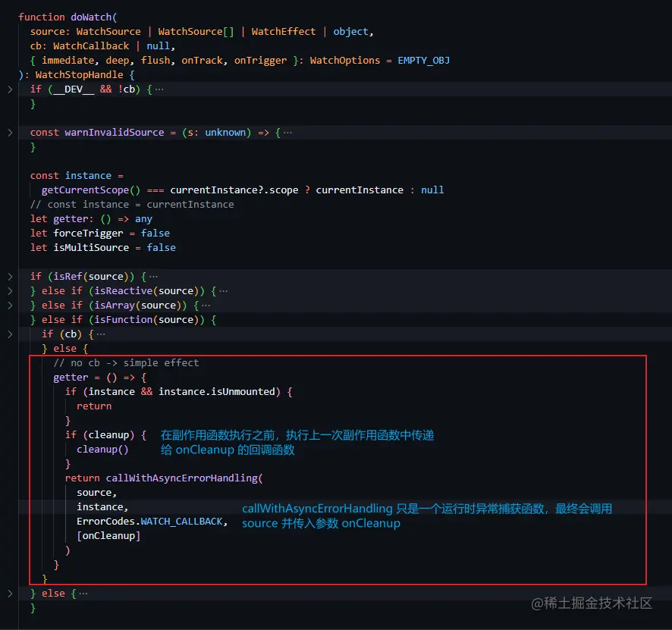Expand the folded warnInvalidSource arrow function

click(x=10, y=133)
